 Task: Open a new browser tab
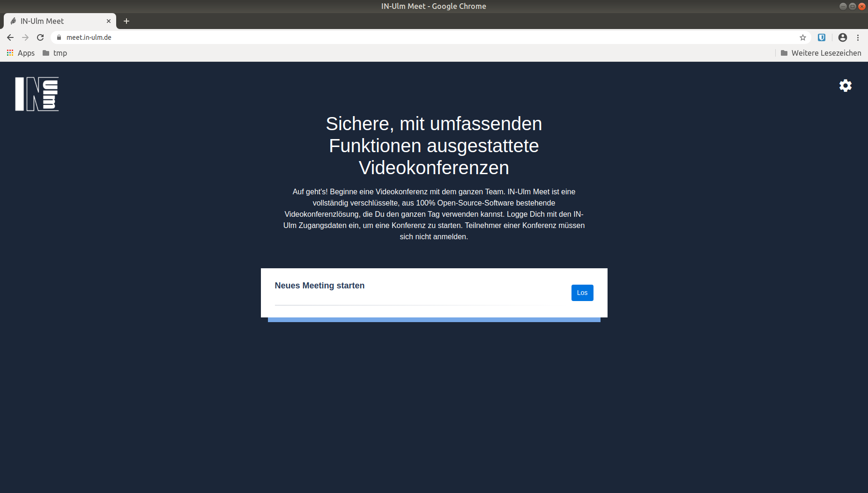(x=126, y=21)
